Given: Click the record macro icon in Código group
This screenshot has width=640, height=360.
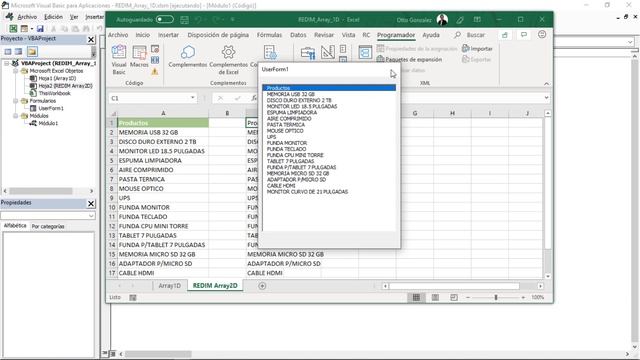Looking at the screenshot, I should click(155, 49).
